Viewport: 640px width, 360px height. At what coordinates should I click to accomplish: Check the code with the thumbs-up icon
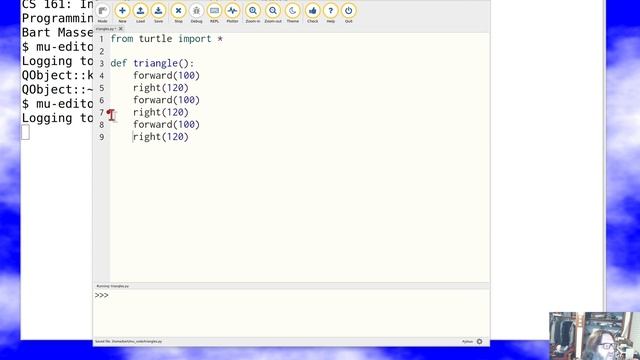313,13
